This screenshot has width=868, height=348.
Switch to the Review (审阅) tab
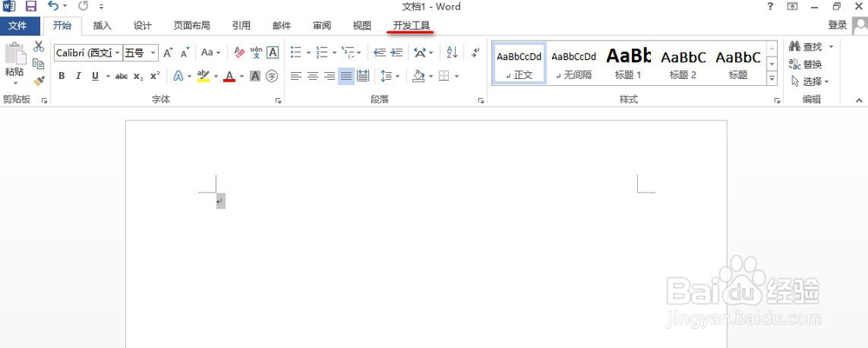point(322,25)
